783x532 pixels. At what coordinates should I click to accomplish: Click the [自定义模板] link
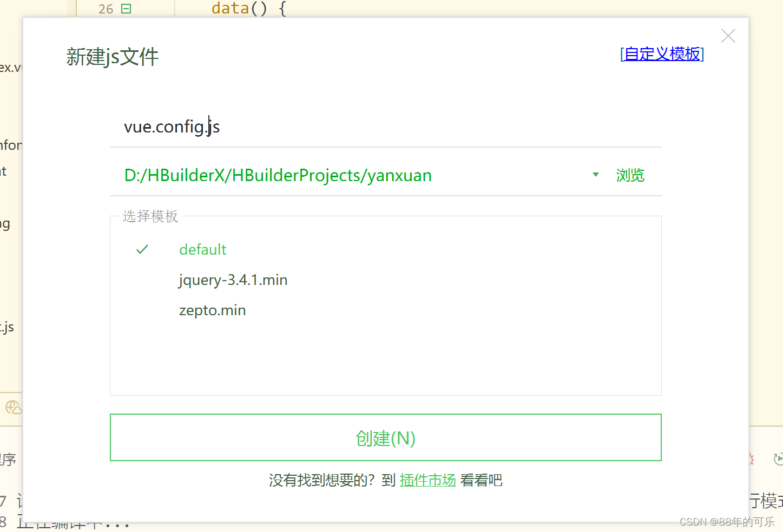click(661, 54)
